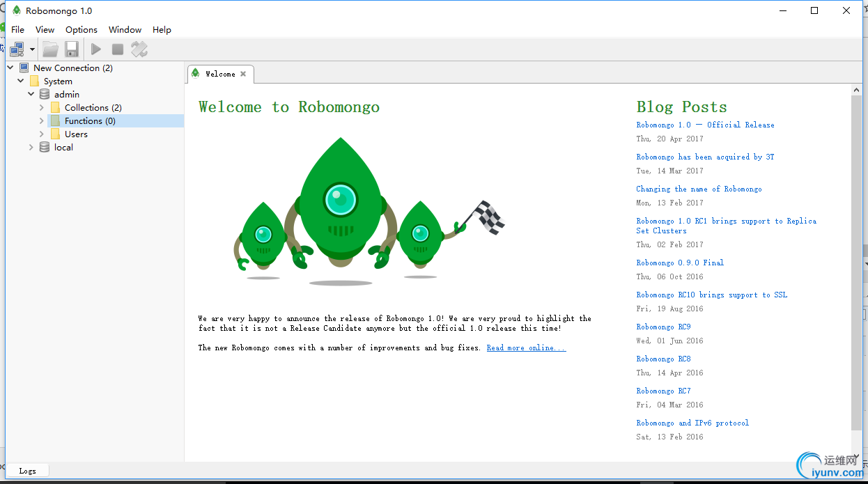The image size is (868, 484).
Task: Close the Welcome tab
Action: point(243,74)
